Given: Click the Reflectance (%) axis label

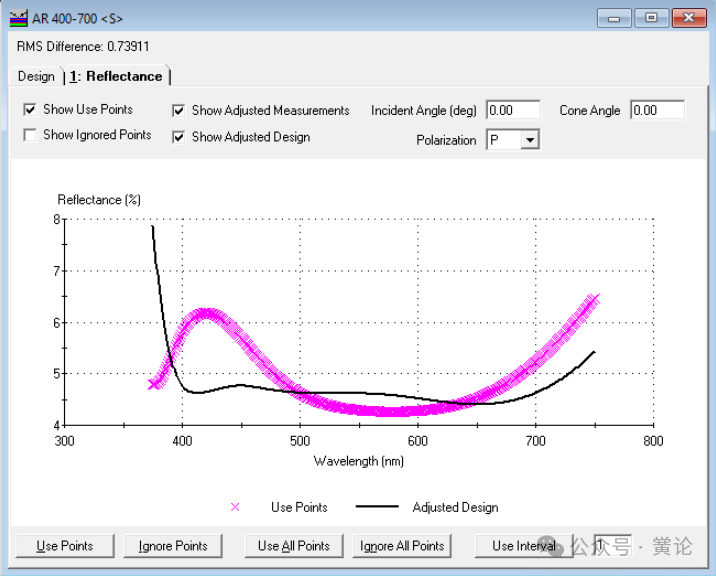Looking at the screenshot, I should tap(99, 200).
